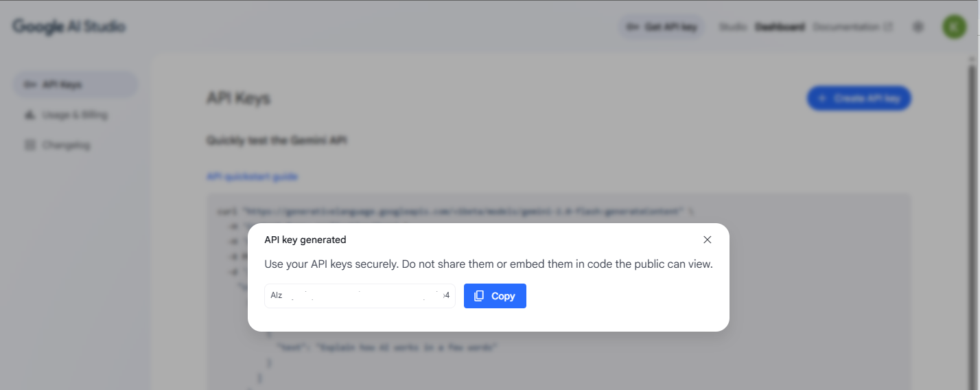Open the settings gear in header
The height and width of the screenshot is (390, 980).
pos(918,27)
